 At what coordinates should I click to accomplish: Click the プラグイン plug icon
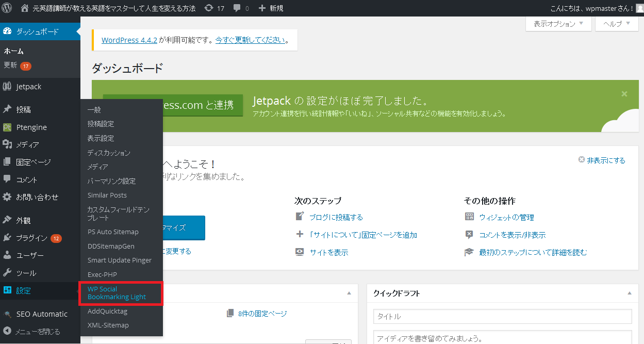(x=7, y=238)
